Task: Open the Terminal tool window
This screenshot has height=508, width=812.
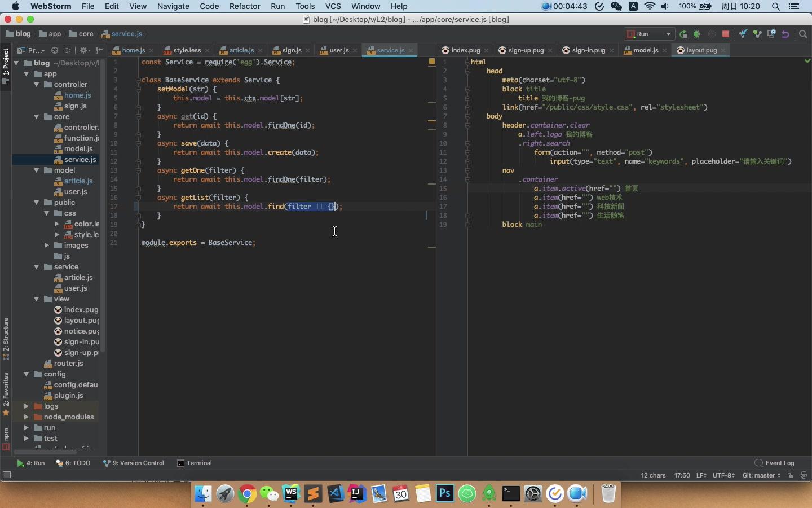Action: click(195, 463)
